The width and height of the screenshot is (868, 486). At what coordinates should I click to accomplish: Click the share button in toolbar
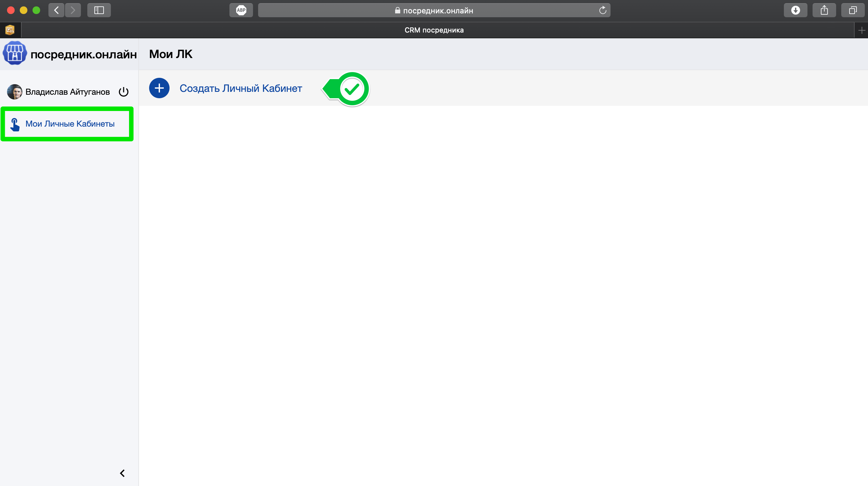click(x=824, y=10)
